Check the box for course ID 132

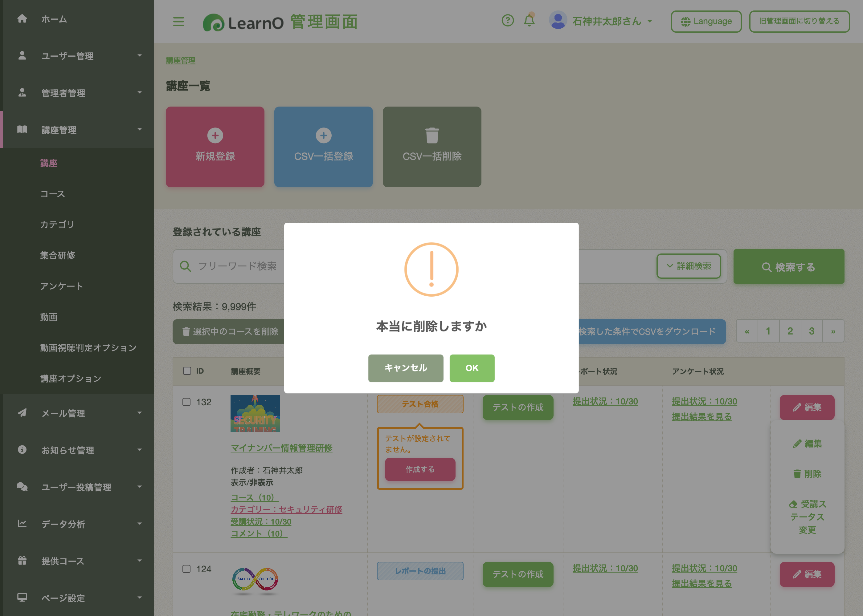186,402
